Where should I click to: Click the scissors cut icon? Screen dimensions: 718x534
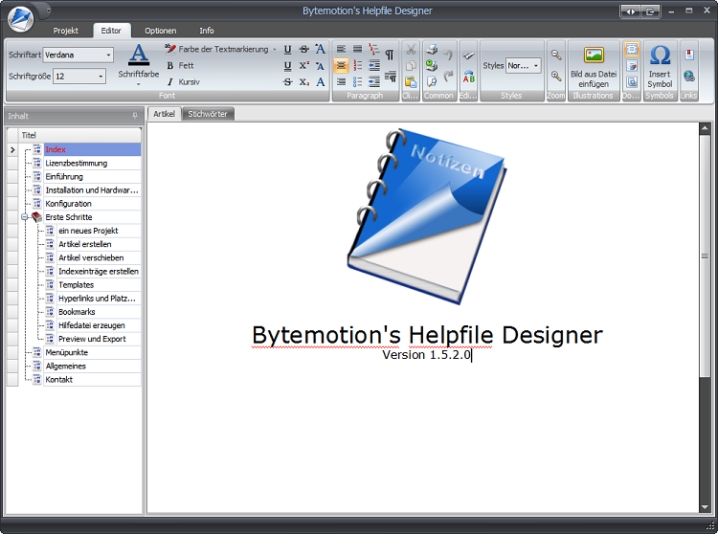[x=411, y=49]
